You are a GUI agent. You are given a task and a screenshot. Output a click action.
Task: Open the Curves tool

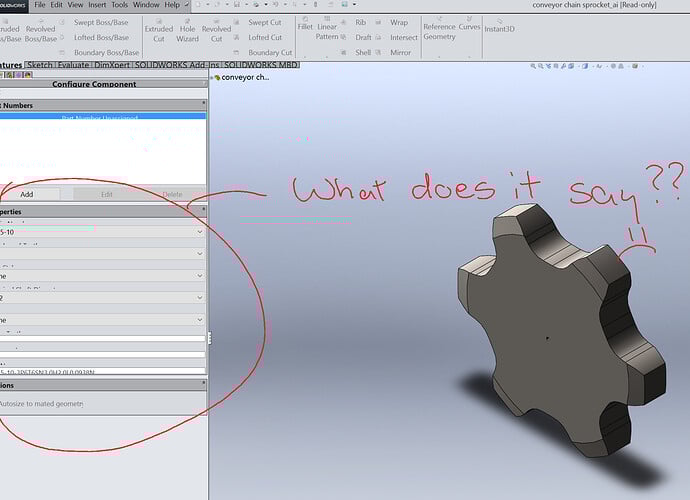pos(470,24)
